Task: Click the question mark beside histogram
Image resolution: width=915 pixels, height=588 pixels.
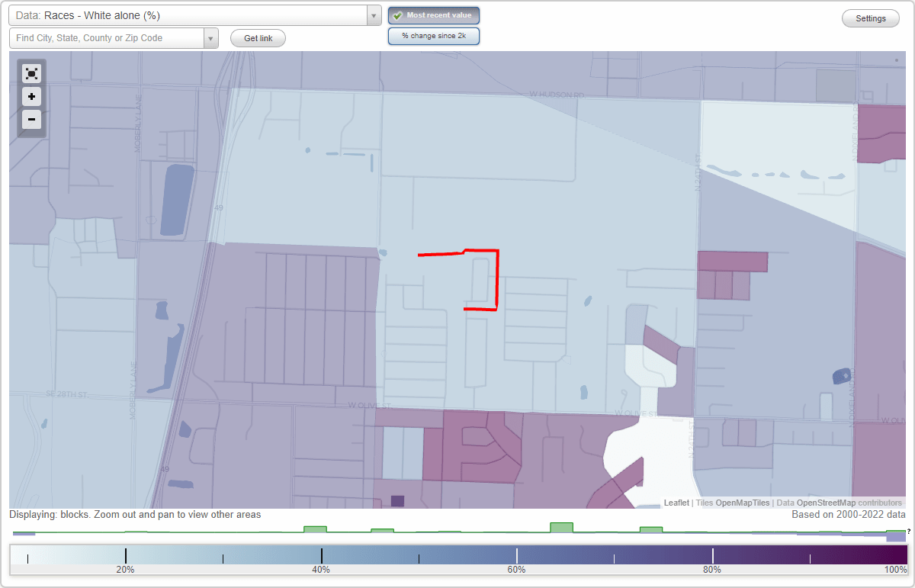Action: click(x=909, y=532)
